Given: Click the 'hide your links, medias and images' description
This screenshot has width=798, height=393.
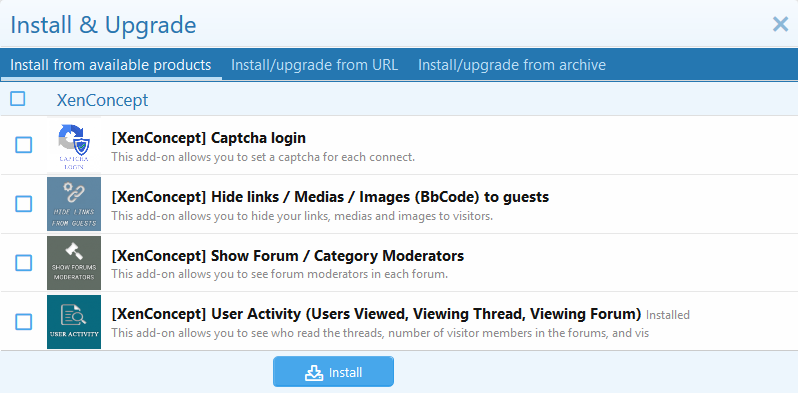Looking at the screenshot, I should pos(302,216).
